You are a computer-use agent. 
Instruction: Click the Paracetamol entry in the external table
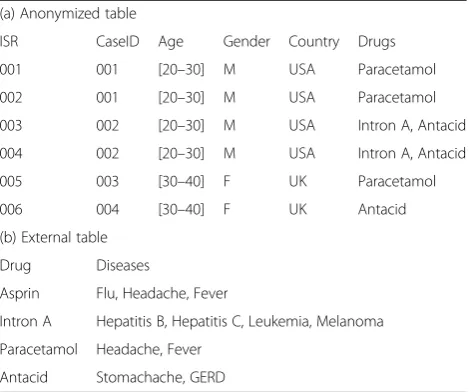pos(39,350)
